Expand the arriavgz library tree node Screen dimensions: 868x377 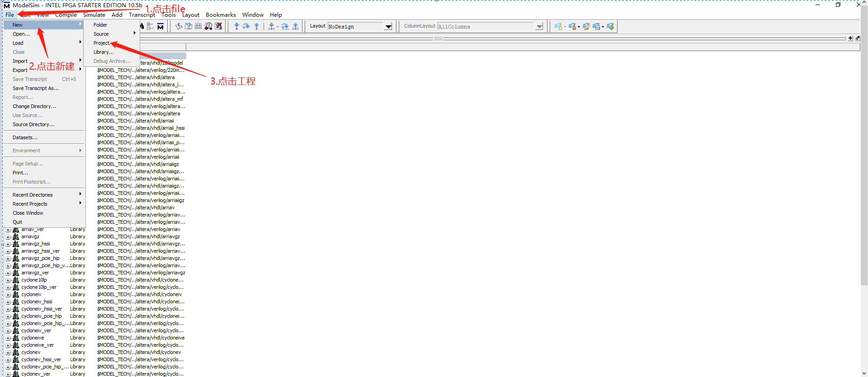(8, 237)
